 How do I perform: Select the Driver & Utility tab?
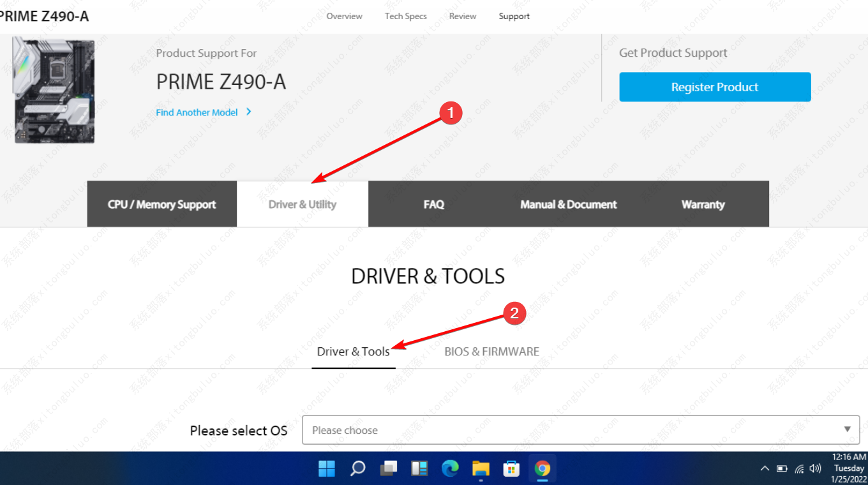tap(303, 204)
